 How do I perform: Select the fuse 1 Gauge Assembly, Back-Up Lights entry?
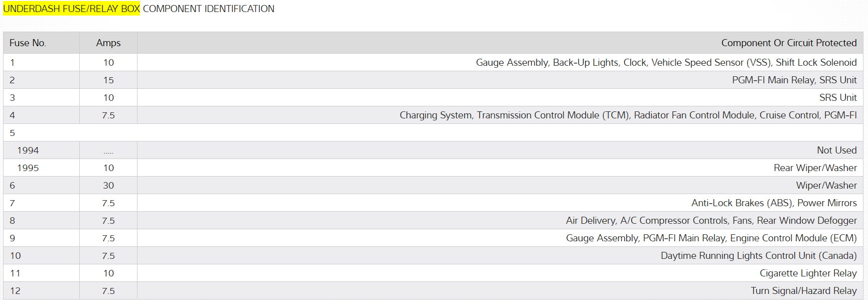tap(666, 63)
